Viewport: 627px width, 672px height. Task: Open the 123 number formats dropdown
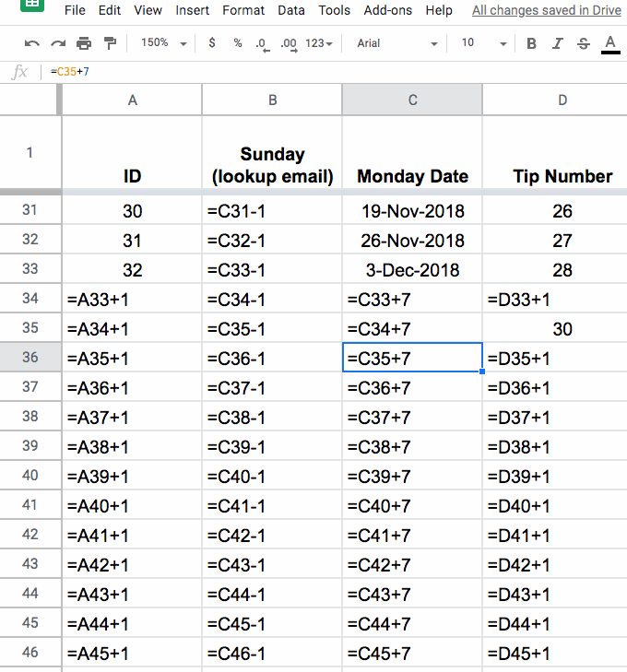(318, 43)
